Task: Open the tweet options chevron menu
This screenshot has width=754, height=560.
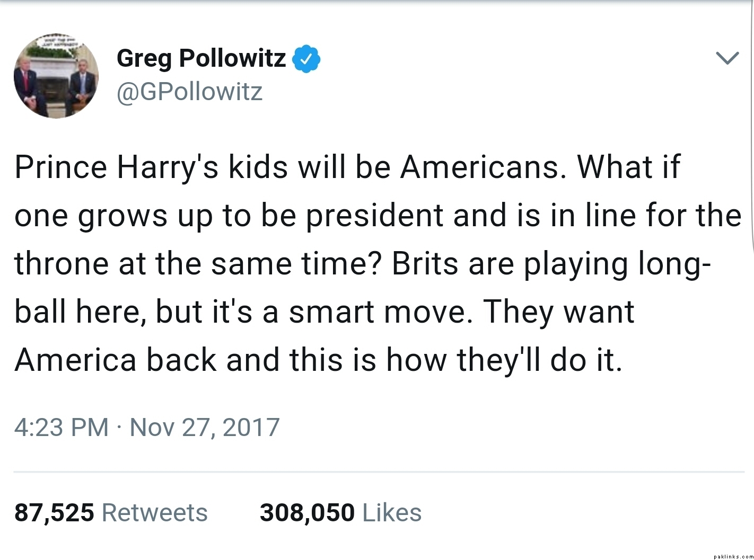Action: (x=727, y=58)
